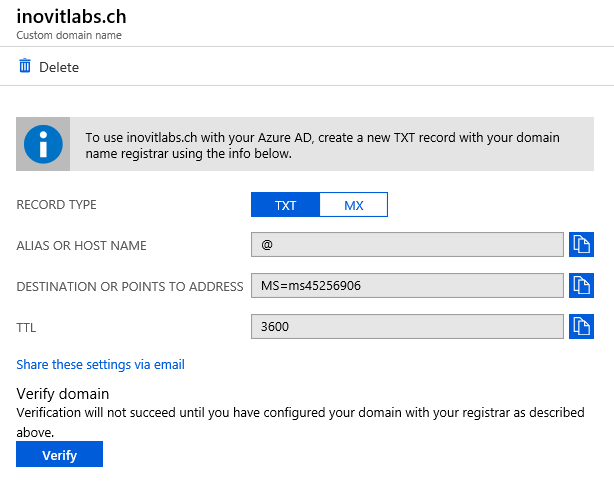Click the Verify domain heading
Screen dimensions: 614x486
pyautogui.click(x=63, y=394)
